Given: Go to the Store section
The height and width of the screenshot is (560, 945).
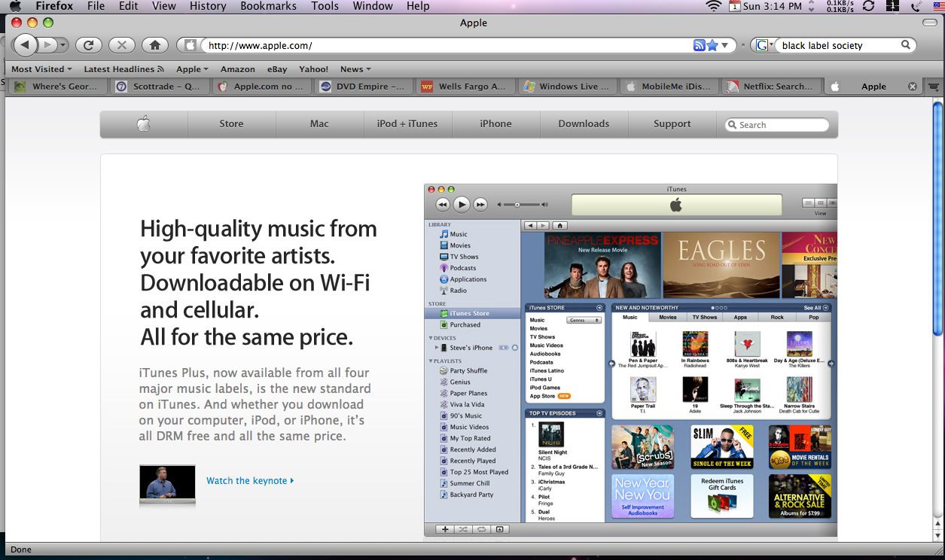Looking at the screenshot, I should tap(231, 124).
